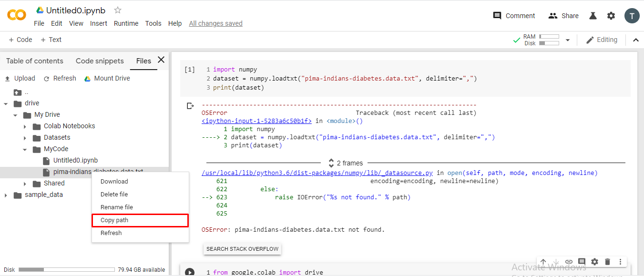Click the SEARCH STACK OVERFLOW button
The width and height of the screenshot is (644, 277).
point(242,248)
